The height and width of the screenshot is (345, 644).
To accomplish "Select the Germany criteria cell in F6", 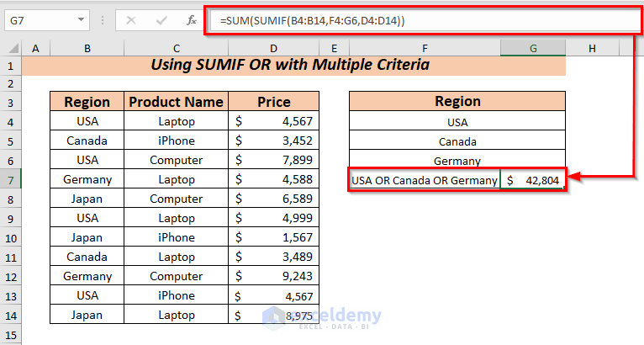I will (457, 160).
